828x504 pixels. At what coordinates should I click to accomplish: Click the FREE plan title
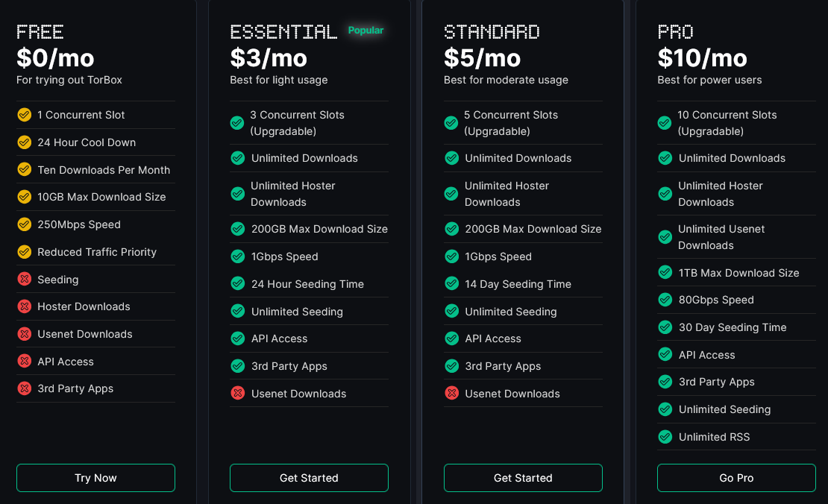pos(40,32)
